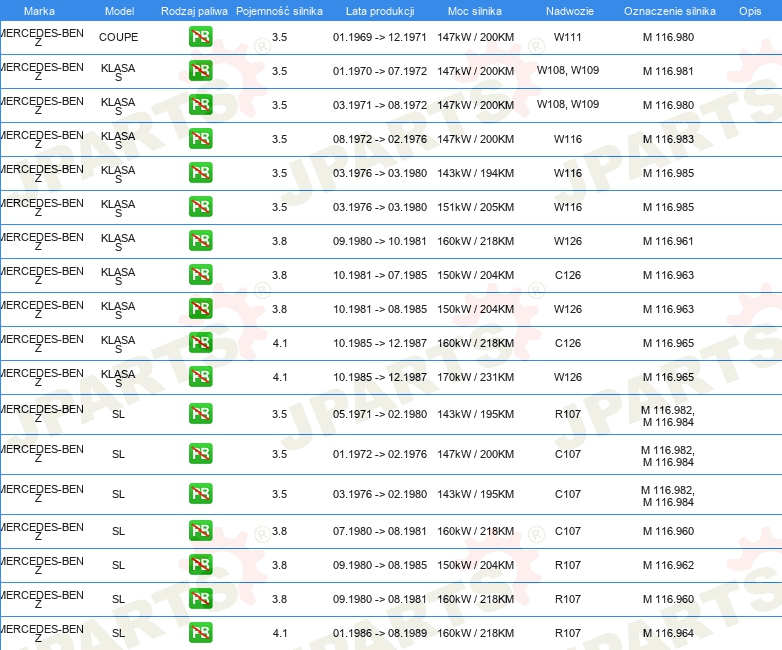Select the engine code M 116.983

pos(668,139)
